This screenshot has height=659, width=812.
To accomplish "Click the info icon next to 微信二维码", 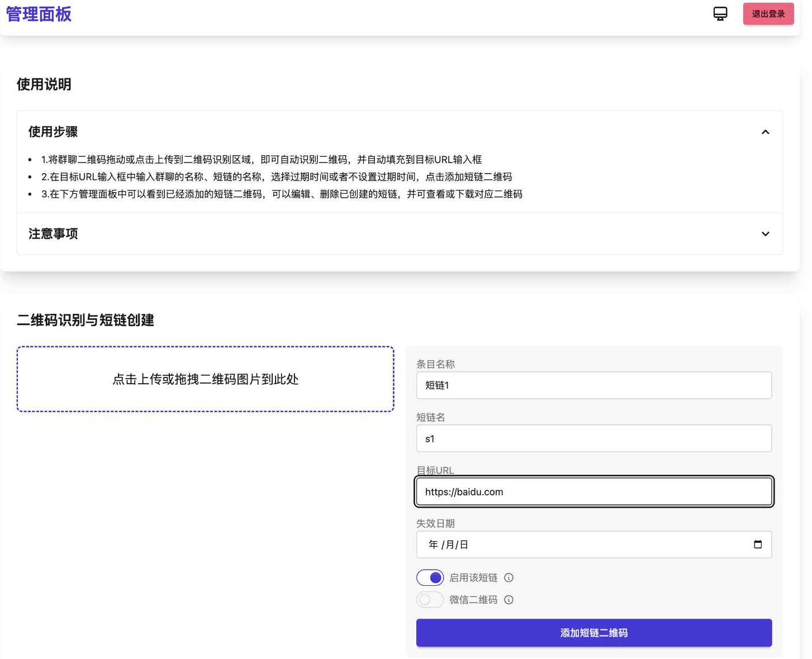I will click(509, 600).
